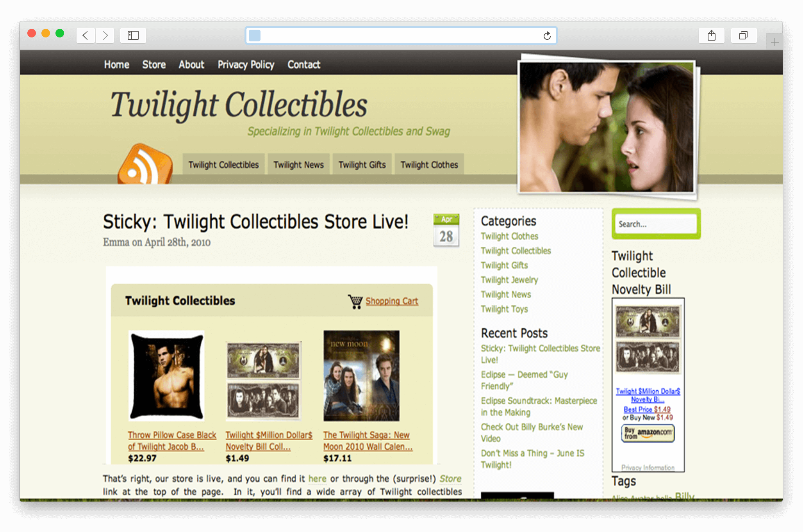Open the tab overview icon
Image resolution: width=803 pixels, height=532 pixels.
[x=744, y=35]
